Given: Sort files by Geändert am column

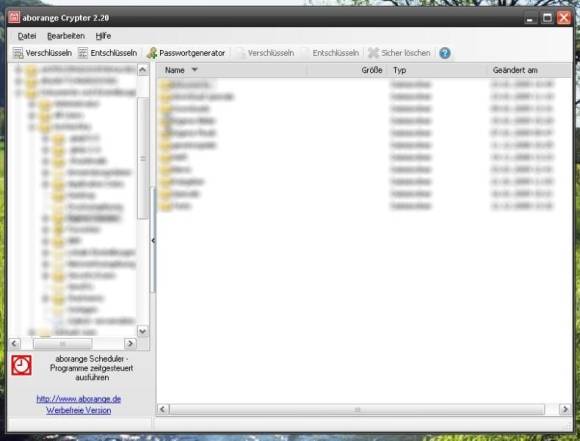Looking at the screenshot, I should tap(529, 70).
